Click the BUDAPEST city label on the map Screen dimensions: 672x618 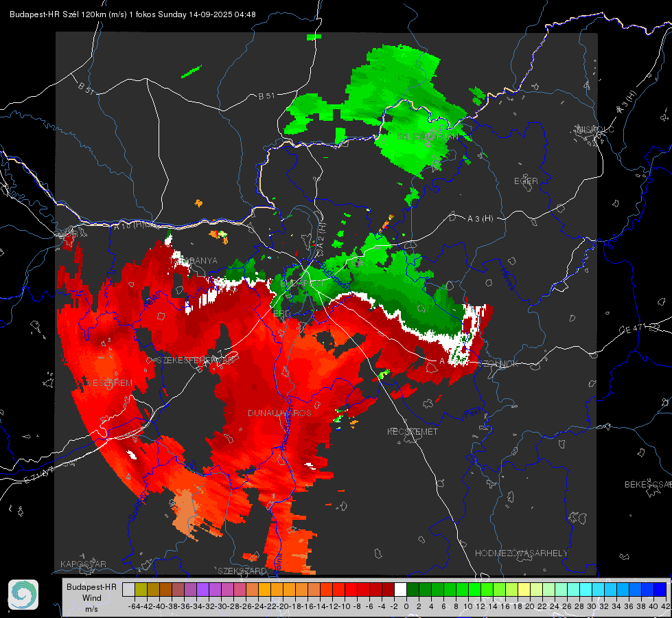coord(303,284)
